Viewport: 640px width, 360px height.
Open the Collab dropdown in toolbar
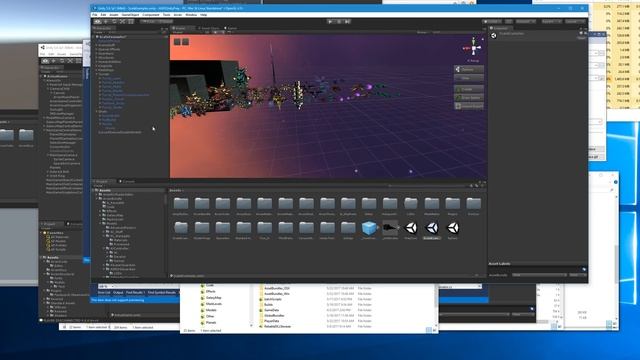point(492,21)
